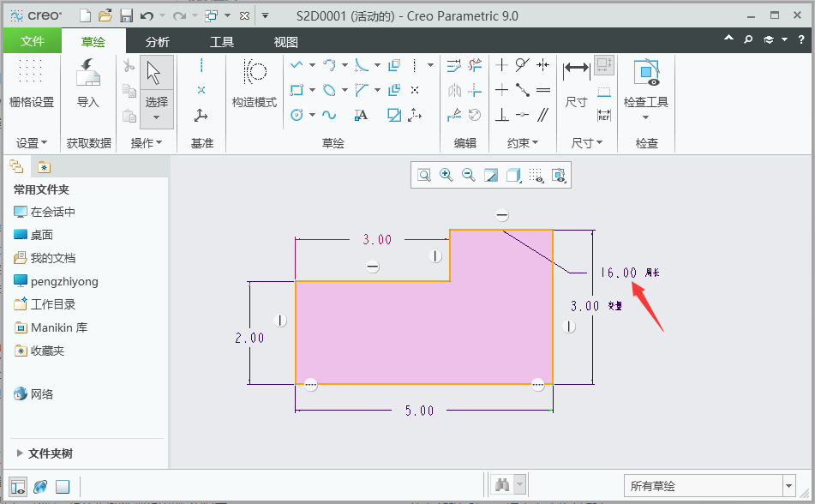Click Refit view icon in graphics toolbar

click(424, 175)
